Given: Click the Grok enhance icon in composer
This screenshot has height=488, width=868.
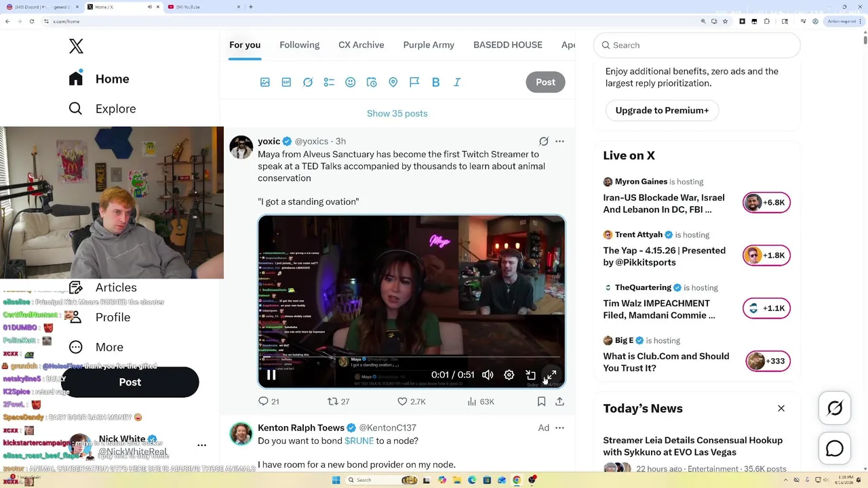Looking at the screenshot, I should [x=308, y=82].
